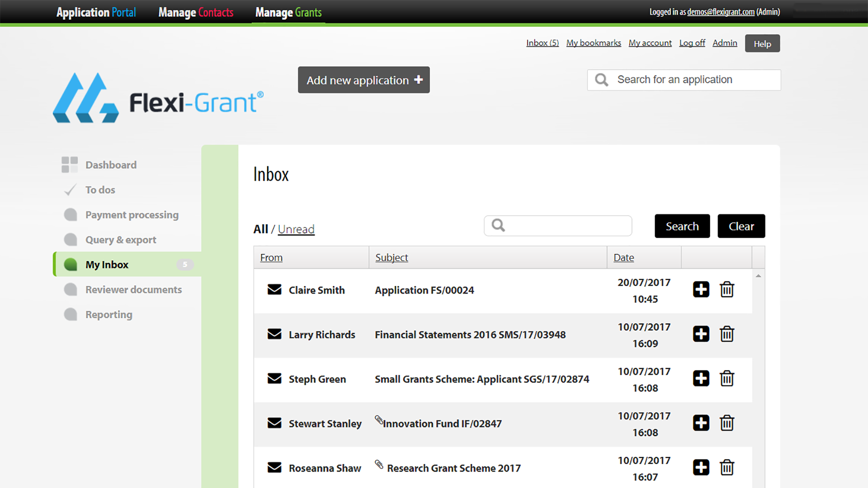Open Steph Green's envelope icon
The width and height of the screenshot is (868, 488).
[x=274, y=379]
